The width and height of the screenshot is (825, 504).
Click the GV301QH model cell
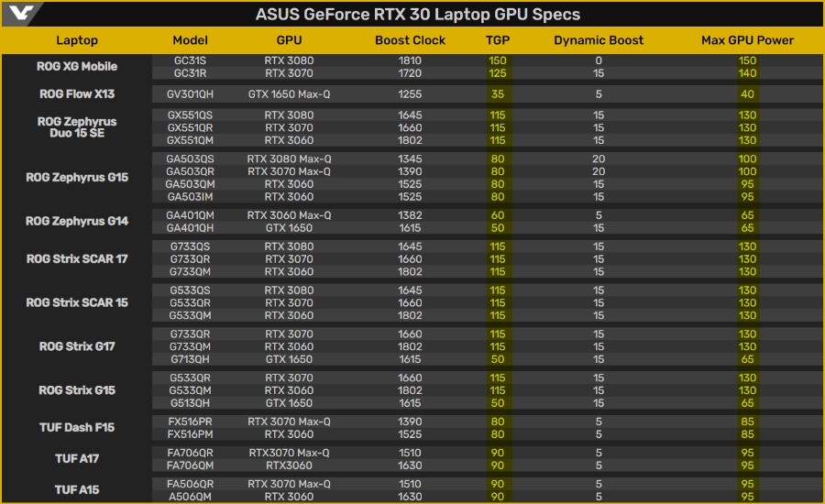[191, 93]
